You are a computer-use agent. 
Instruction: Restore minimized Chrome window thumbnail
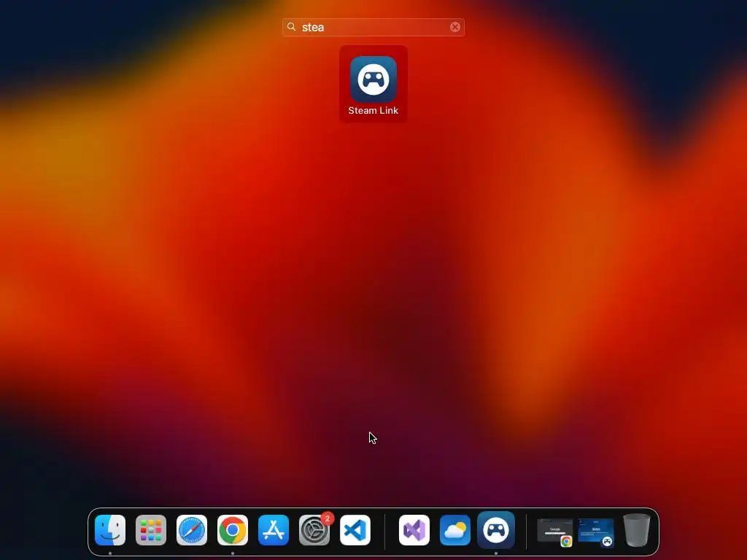tap(555, 532)
